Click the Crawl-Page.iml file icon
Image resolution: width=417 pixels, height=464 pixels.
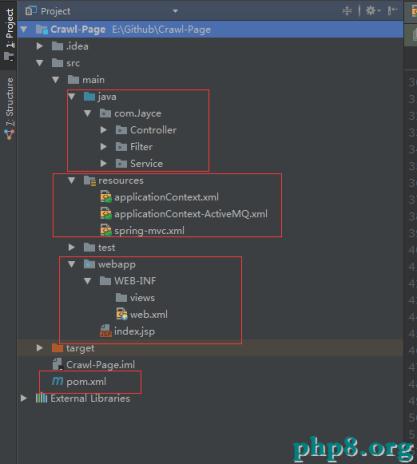pos(58,364)
